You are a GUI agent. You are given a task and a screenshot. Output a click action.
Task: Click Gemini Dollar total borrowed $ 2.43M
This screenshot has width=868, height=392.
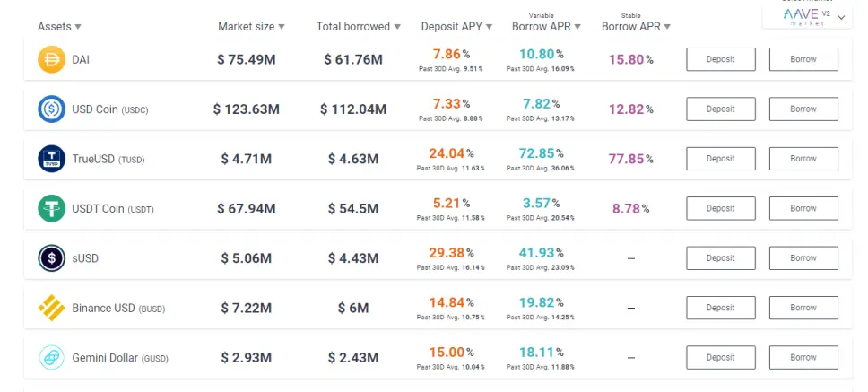(353, 358)
